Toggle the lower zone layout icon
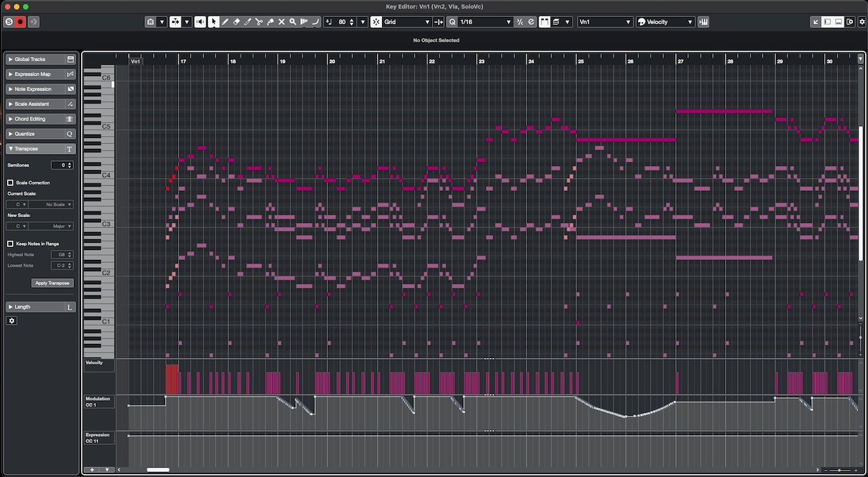 839,22
